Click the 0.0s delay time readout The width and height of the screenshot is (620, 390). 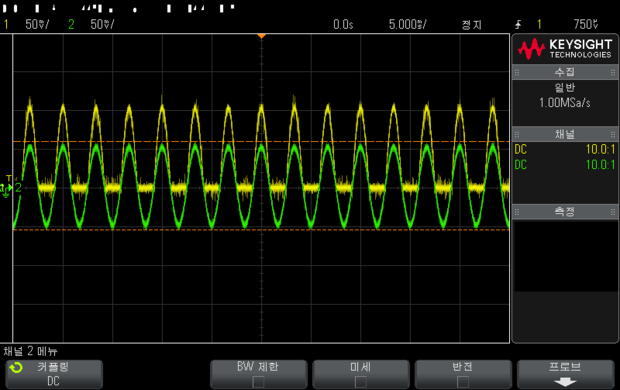(343, 25)
